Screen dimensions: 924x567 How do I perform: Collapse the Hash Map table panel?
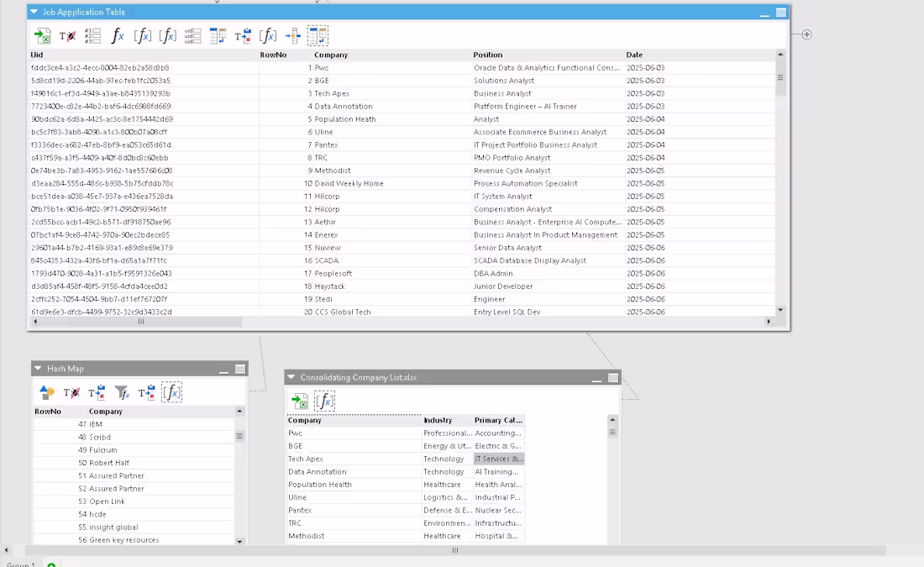pyautogui.click(x=38, y=369)
